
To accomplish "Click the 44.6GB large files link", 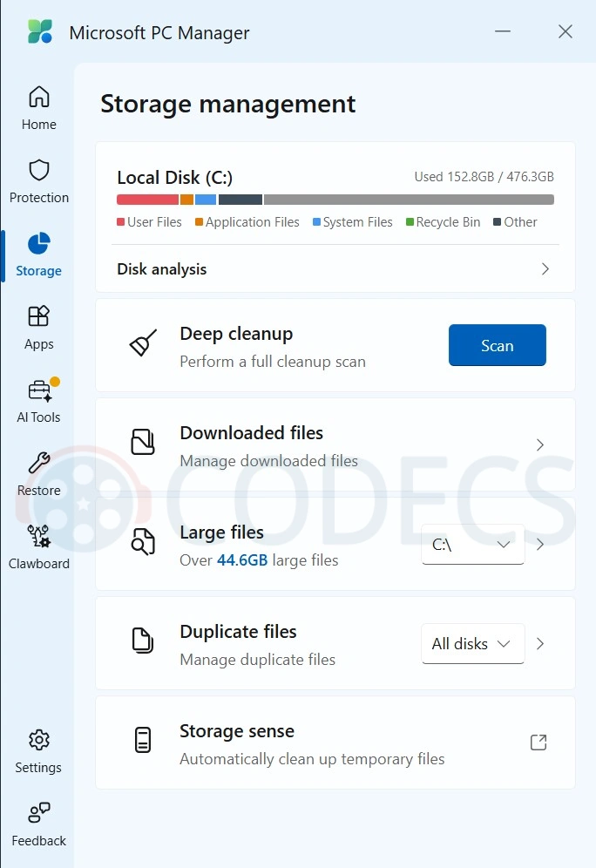I will 242,560.
